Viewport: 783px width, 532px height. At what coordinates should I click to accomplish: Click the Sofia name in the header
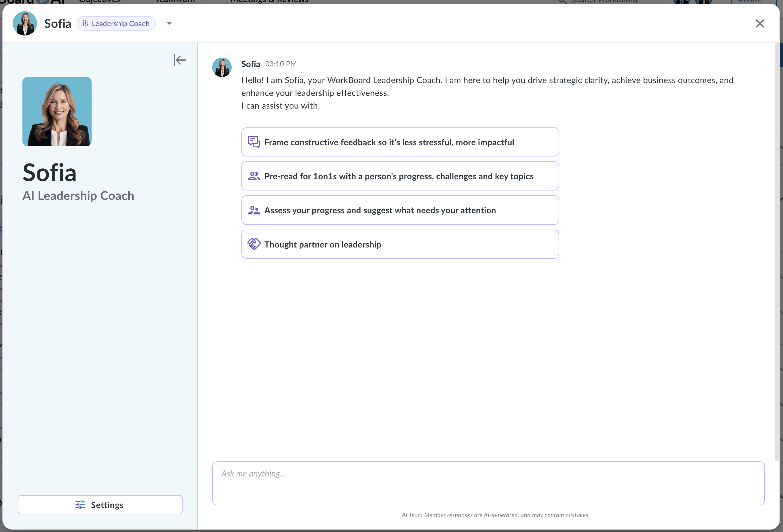pos(58,24)
